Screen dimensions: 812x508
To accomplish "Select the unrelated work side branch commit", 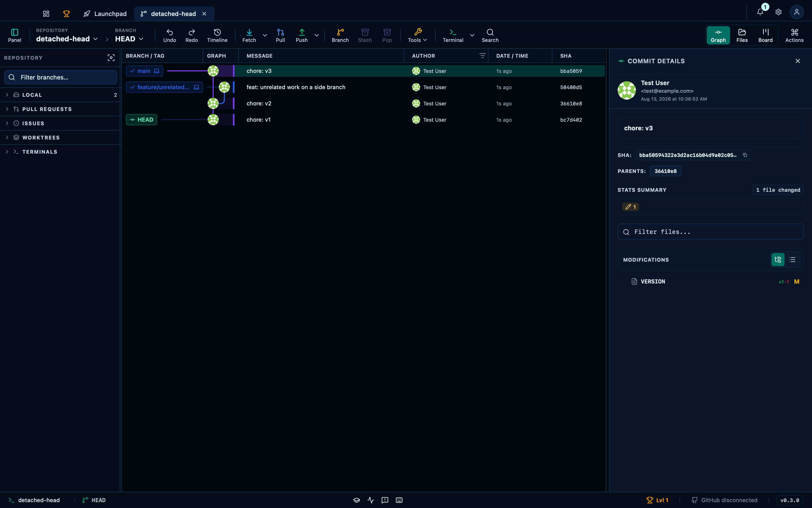I will [x=363, y=87].
